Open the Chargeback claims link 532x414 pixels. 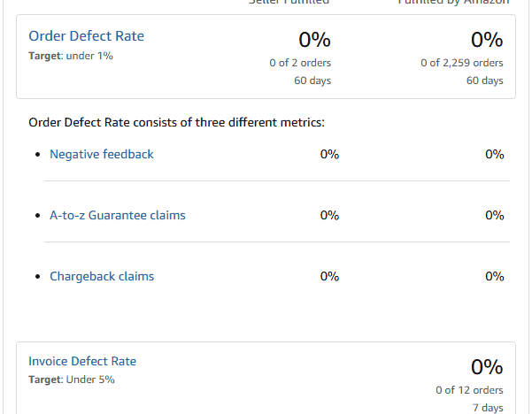pos(102,276)
